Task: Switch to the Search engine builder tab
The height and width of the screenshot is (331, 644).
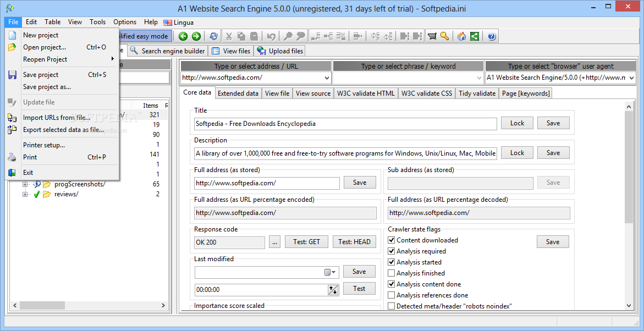Action: [167, 51]
